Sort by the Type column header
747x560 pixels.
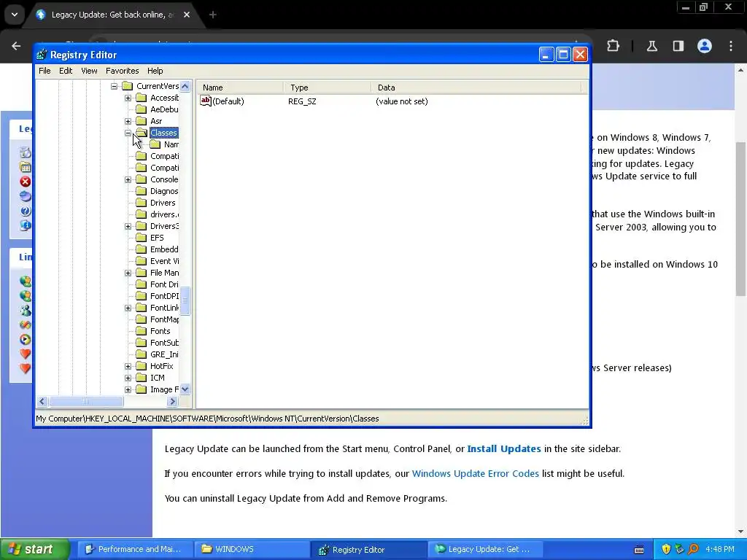328,87
